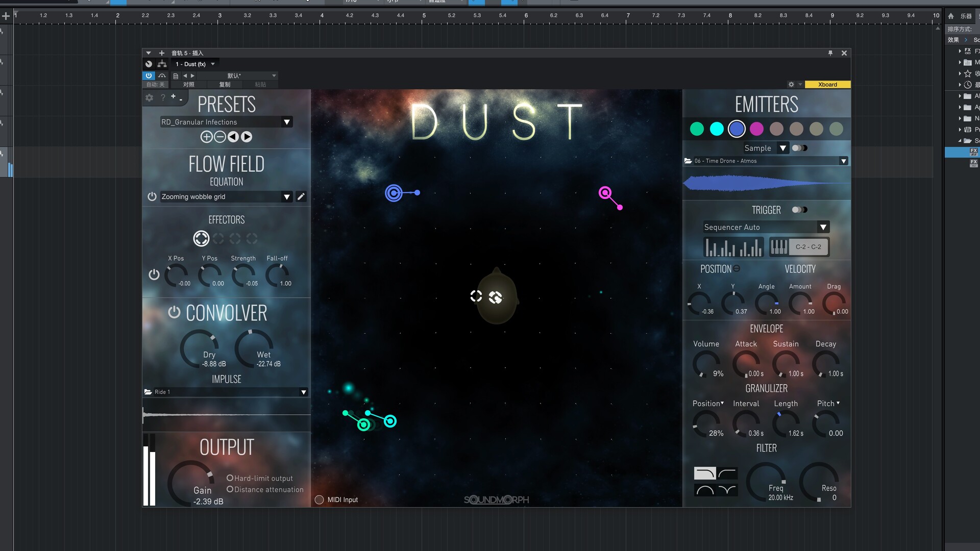Select the first effector circle icon
980x551 pixels.
(x=201, y=238)
